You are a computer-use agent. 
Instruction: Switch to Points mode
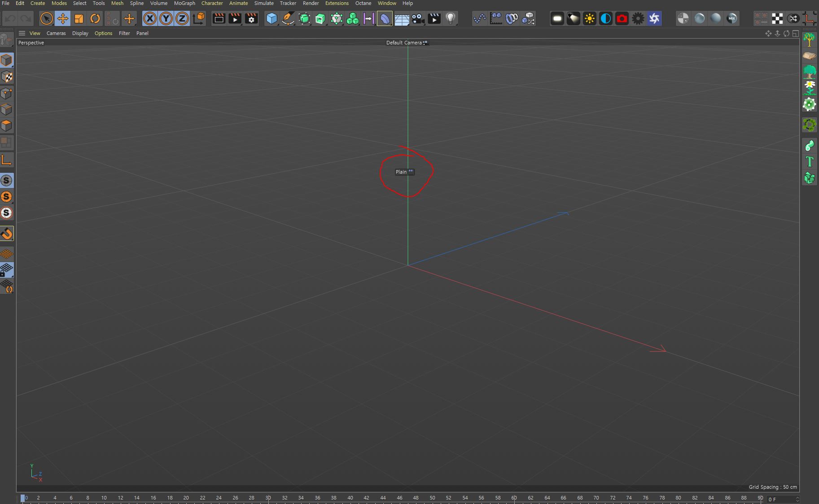click(x=7, y=93)
